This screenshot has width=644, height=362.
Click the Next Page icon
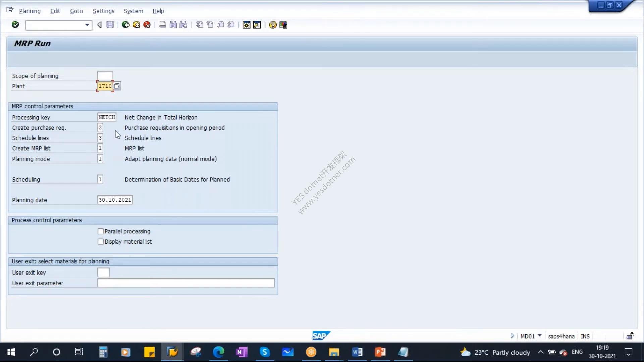(220, 25)
